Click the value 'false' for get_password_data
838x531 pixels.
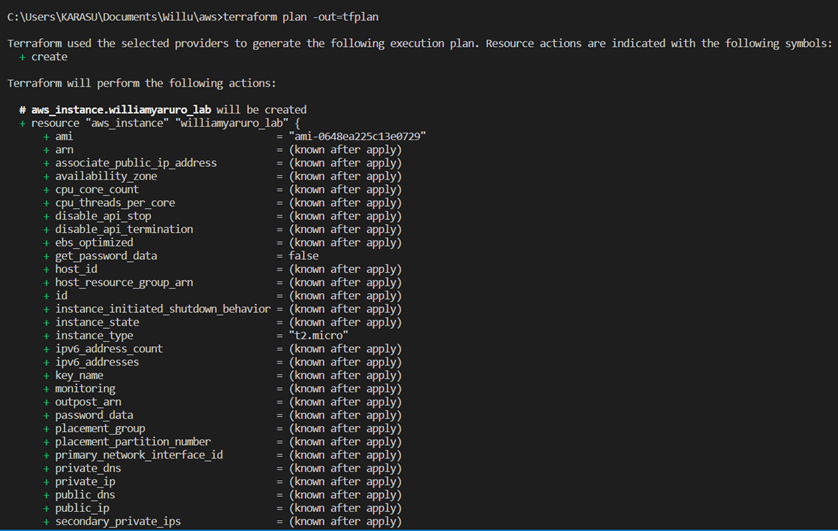click(x=304, y=256)
